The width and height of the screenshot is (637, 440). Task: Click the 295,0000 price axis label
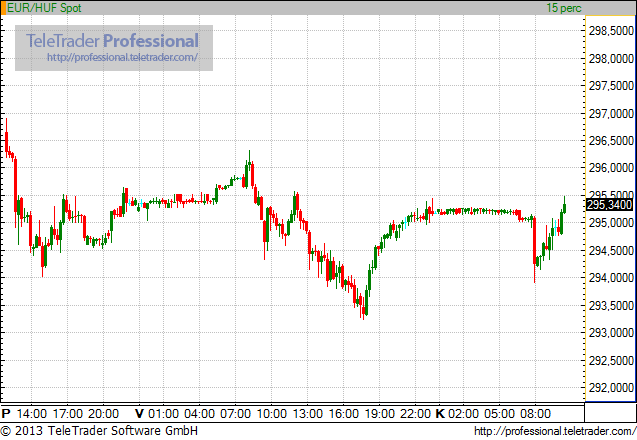pyautogui.click(x=611, y=223)
